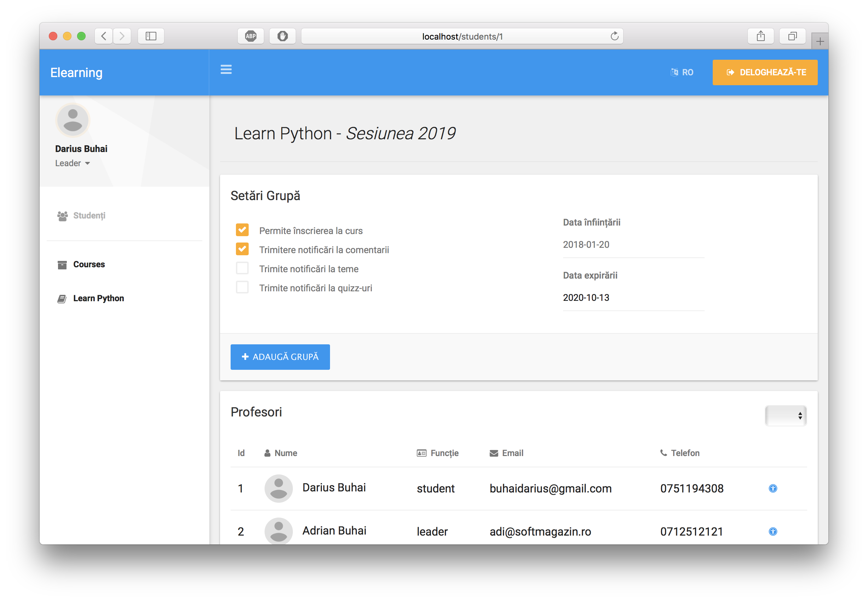
Task: Click the privacy hand shield icon
Action: click(282, 36)
